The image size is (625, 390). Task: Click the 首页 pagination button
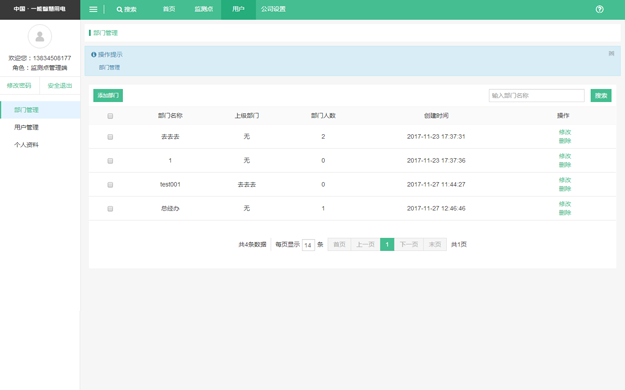click(x=339, y=244)
